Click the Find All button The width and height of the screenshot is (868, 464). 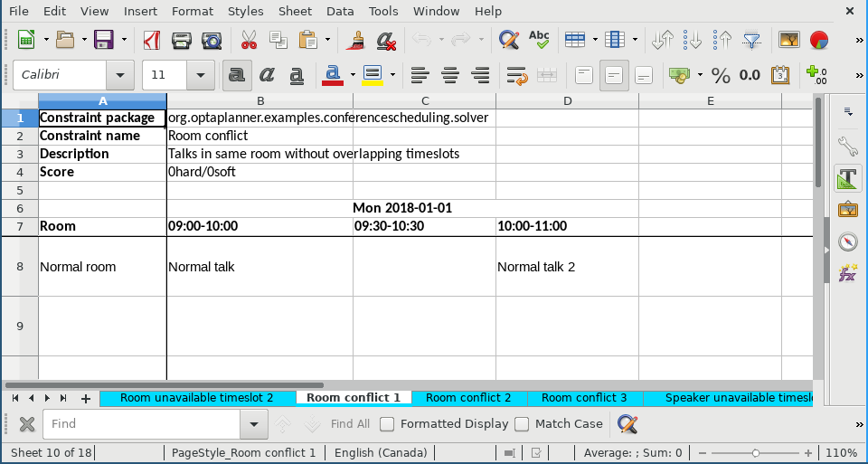click(x=350, y=423)
